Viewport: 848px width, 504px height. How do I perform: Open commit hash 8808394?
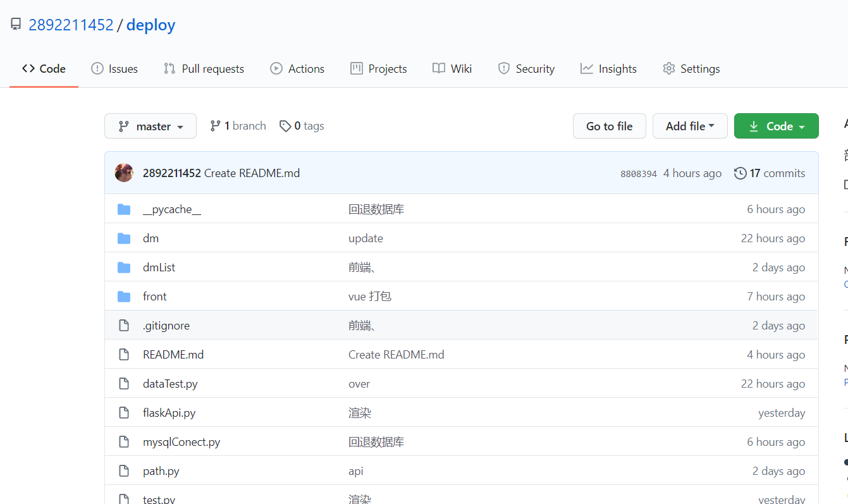639,174
